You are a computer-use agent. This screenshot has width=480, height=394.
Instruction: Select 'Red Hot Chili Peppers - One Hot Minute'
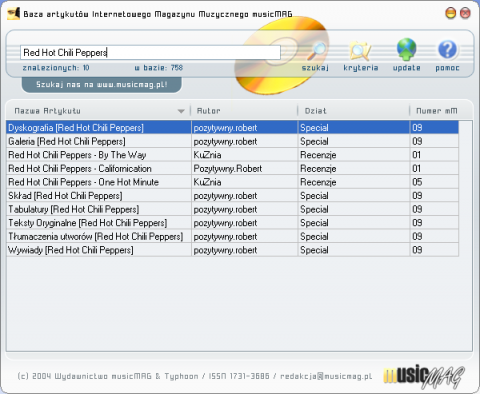(232, 182)
